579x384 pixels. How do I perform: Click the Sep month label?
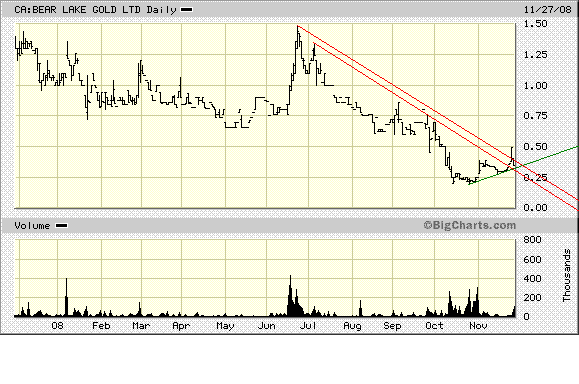coord(392,326)
